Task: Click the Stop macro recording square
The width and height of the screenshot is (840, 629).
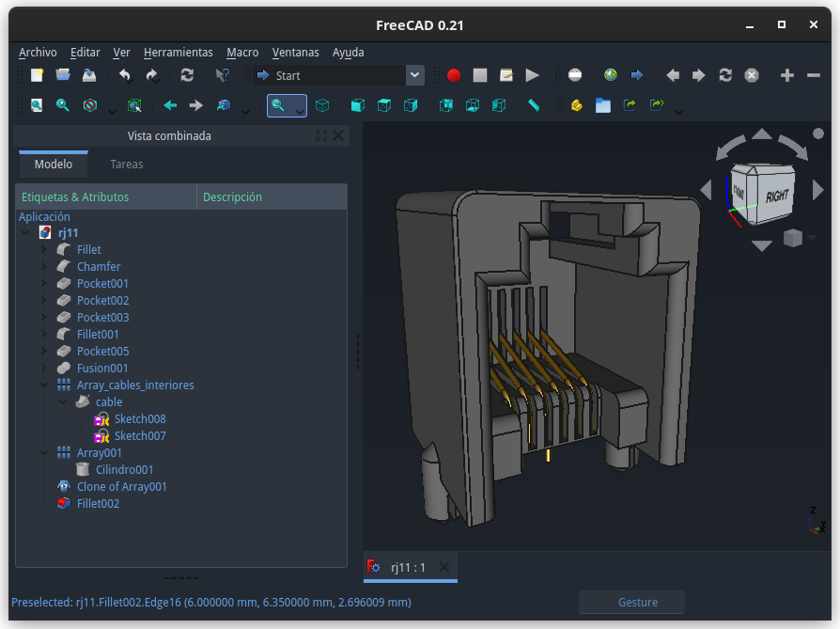Action: (x=480, y=75)
